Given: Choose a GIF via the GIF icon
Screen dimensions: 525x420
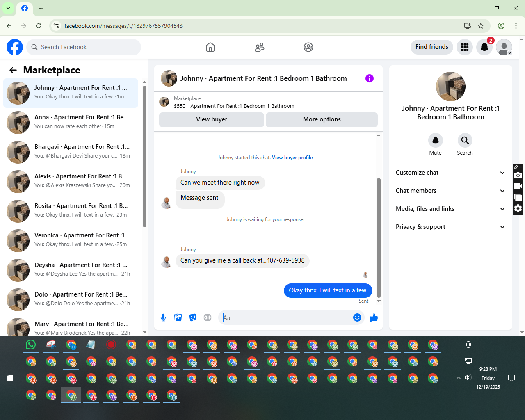Looking at the screenshot, I should (208, 317).
